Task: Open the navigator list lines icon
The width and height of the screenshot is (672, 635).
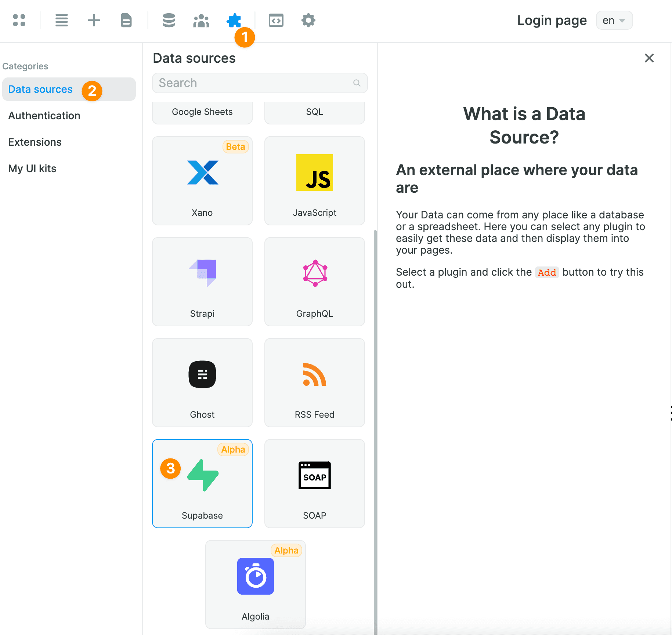Action: tap(62, 20)
